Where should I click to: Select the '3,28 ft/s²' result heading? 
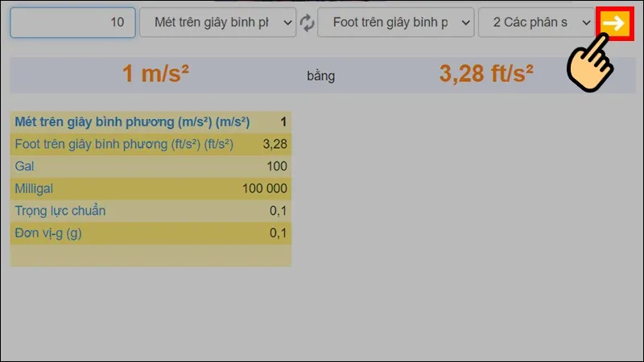[x=486, y=74]
